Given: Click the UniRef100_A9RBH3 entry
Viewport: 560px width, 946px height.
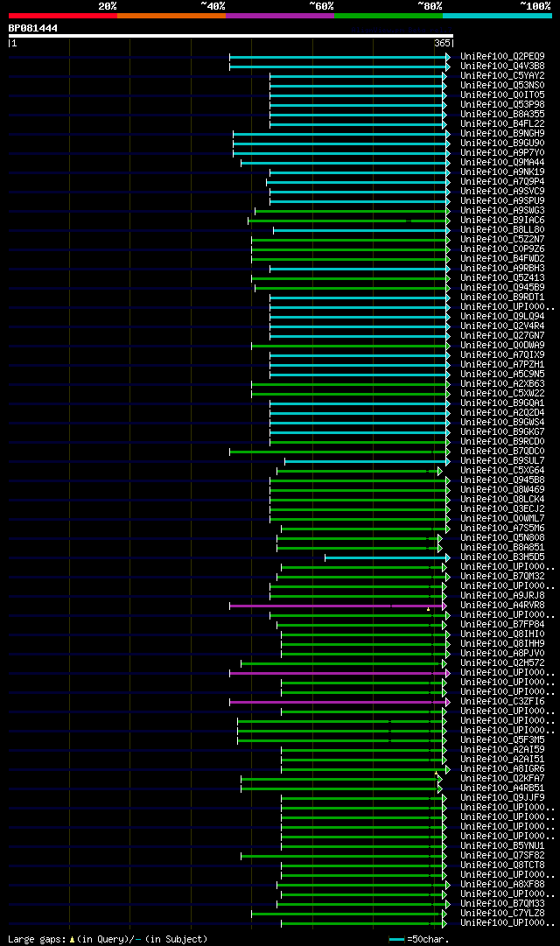Looking at the screenshot, I should [502, 269].
